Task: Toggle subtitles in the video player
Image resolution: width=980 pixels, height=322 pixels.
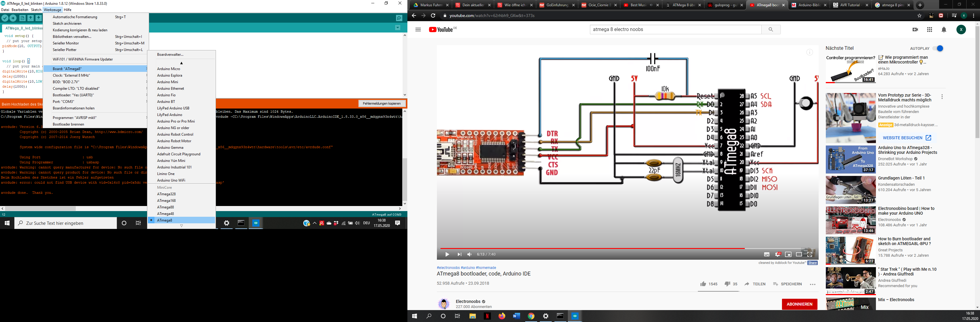Action: (x=766, y=254)
